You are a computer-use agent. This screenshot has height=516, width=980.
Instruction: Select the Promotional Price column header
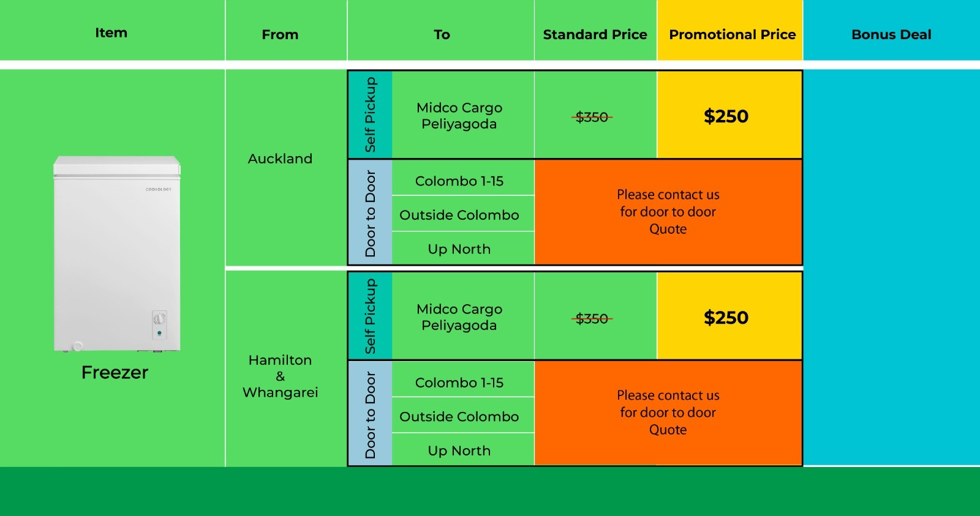pyautogui.click(x=732, y=34)
